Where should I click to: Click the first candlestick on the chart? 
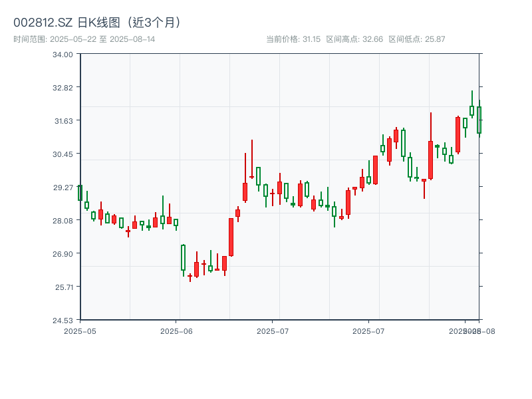tap(80, 194)
